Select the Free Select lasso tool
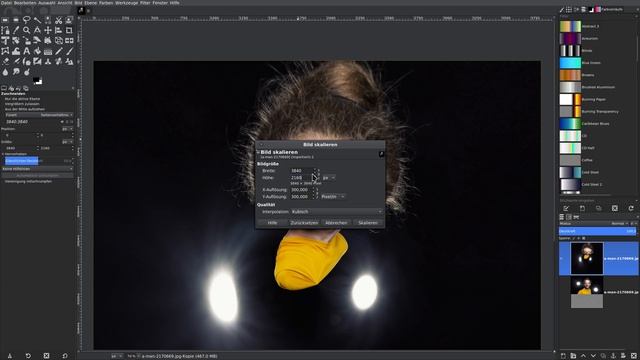The width and height of the screenshot is (640, 360). 27,20
